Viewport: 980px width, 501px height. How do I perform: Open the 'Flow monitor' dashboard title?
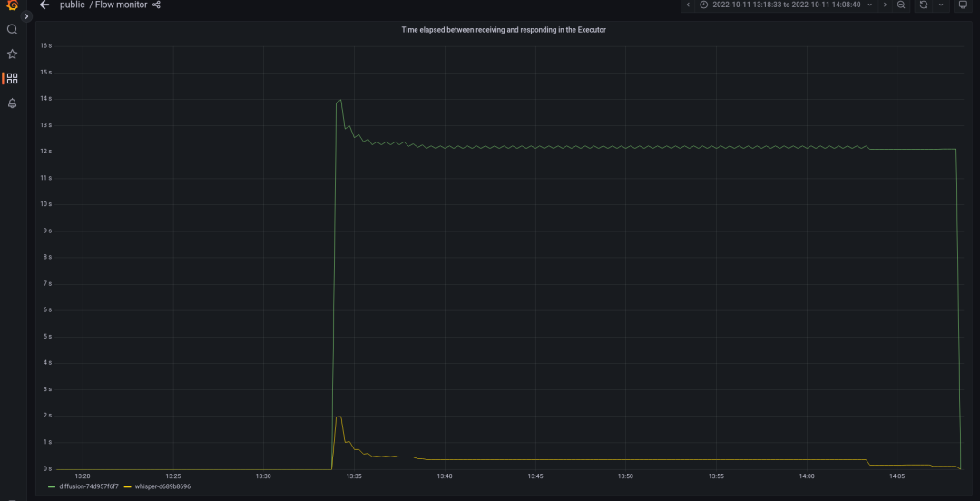tap(122, 5)
